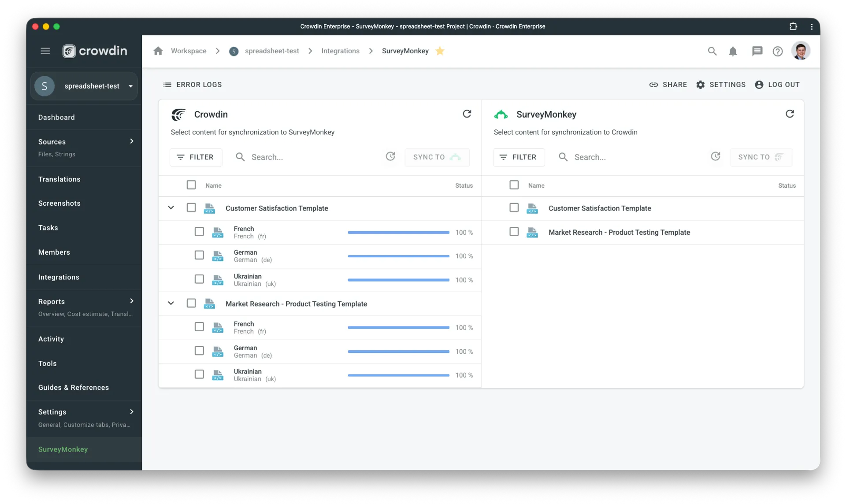
Task: Refresh the SurveyMonkey panel content
Action: coord(790,114)
